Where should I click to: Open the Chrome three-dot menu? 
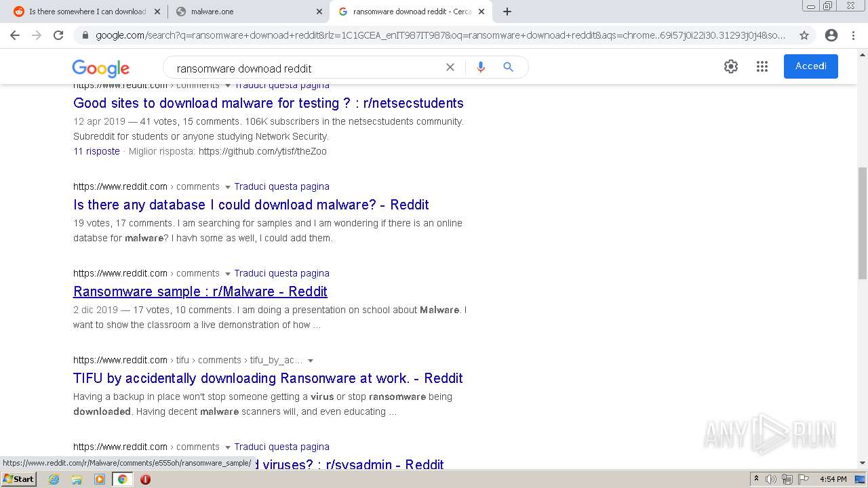coord(853,35)
